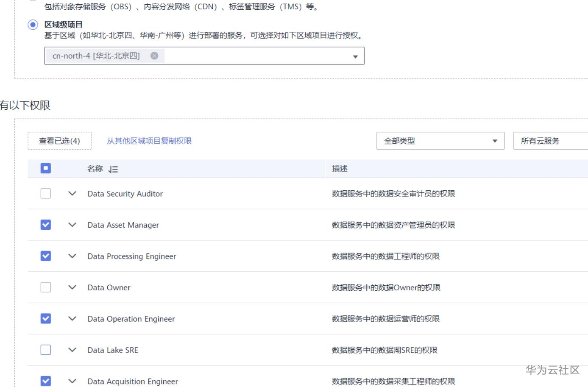Expand the Data Lake SRE row chevron
The height and width of the screenshot is (387, 588).
coord(72,350)
